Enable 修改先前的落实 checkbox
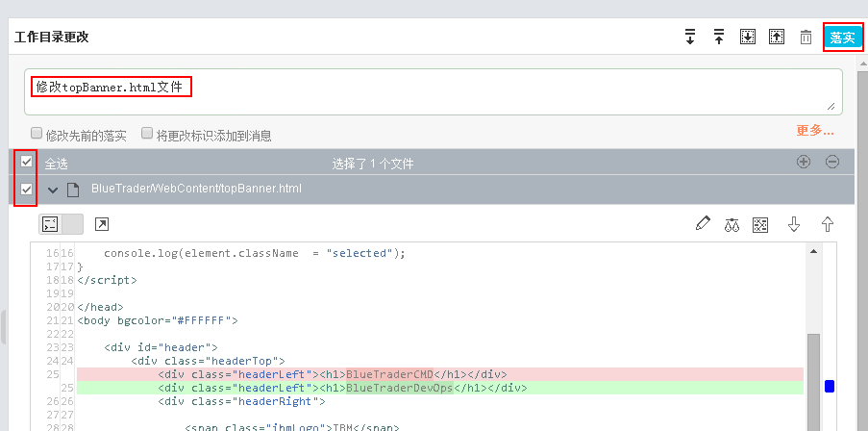 point(37,134)
